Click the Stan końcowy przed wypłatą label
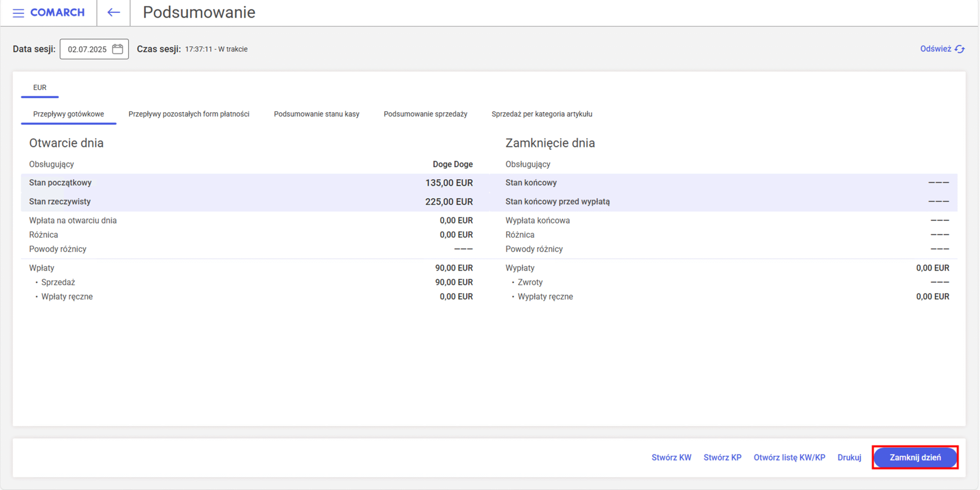Screen dimensions: 980x490 (x=557, y=202)
